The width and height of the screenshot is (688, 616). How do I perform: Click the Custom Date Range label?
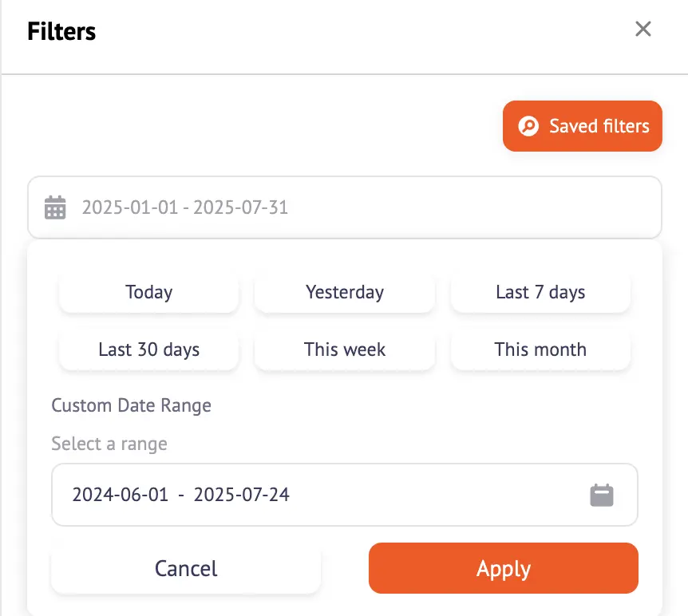tap(132, 405)
